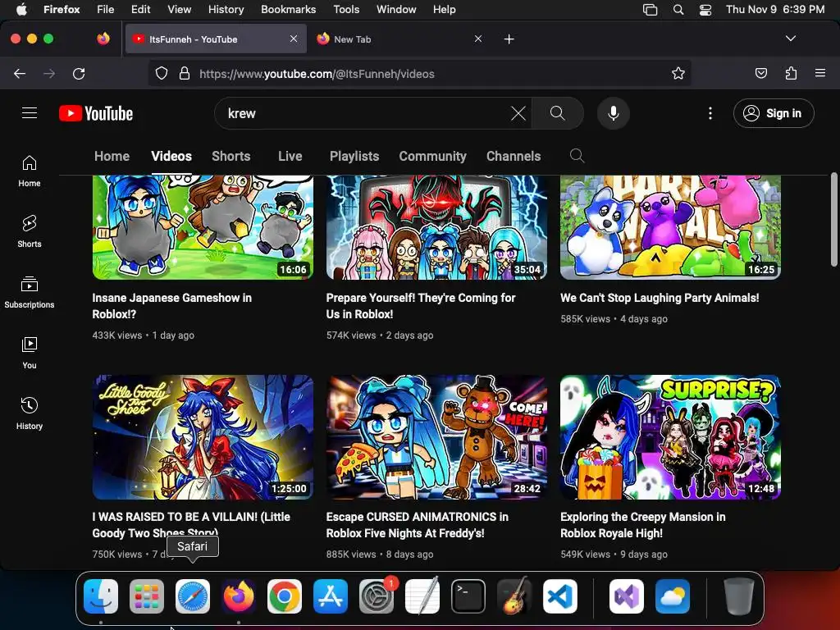Close the ItsFunneh YouTube tab
This screenshot has width=840, height=630.
[x=294, y=39]
